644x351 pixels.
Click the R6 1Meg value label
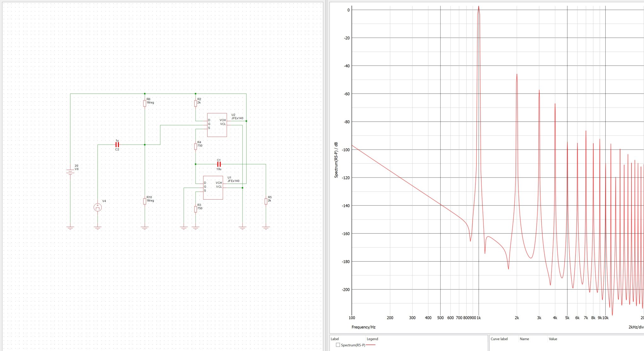150,103
